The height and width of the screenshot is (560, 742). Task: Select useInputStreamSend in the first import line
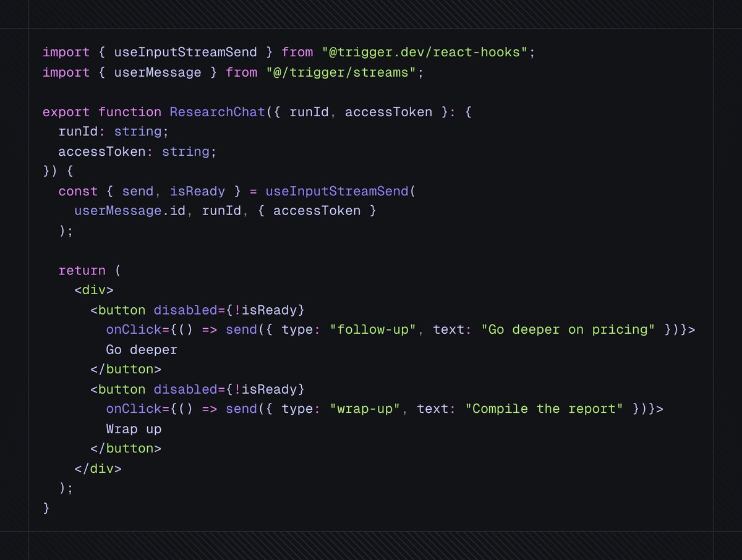(x=187, y=53)
